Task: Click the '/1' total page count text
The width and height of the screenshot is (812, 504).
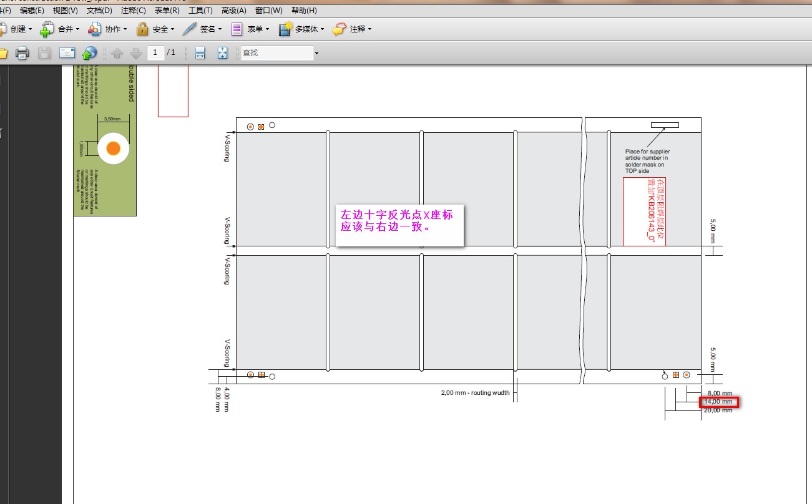Action: 171,53
